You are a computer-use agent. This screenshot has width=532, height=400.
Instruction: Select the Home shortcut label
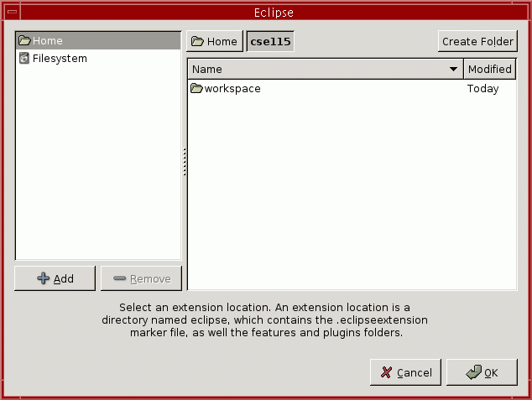[x=48, y=40]
